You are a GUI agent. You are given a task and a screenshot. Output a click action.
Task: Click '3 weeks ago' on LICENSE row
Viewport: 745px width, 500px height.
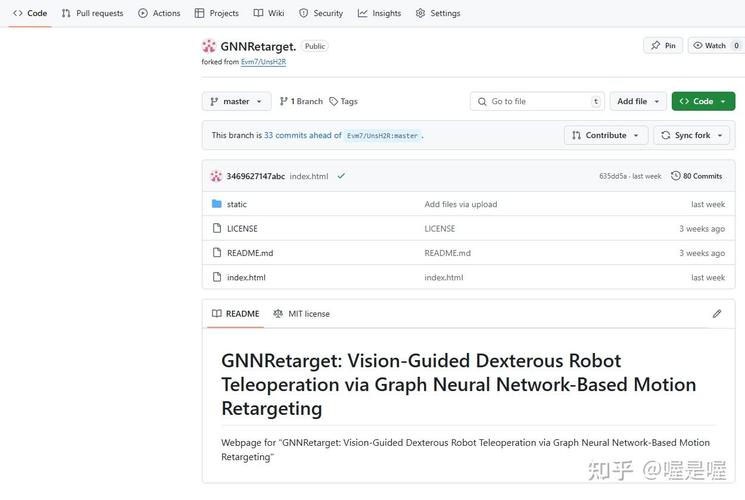point(702,229)
